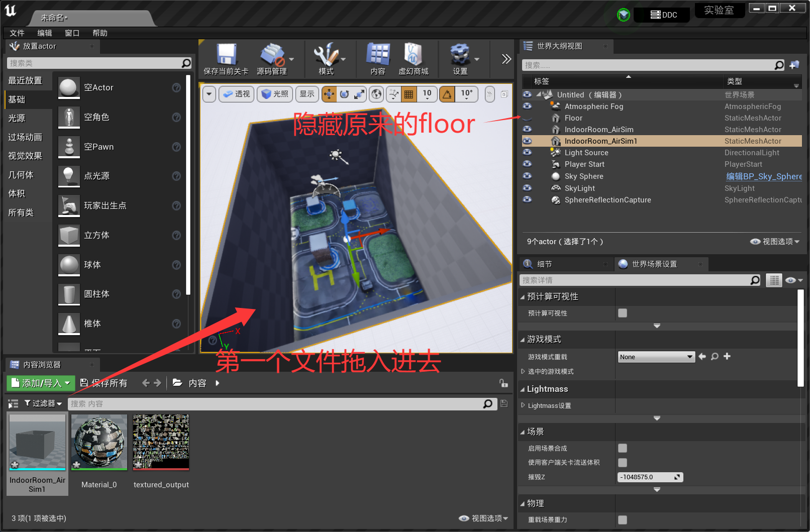
Task: Navigate forward in Content Browser history
Action: tap(157, 383)
